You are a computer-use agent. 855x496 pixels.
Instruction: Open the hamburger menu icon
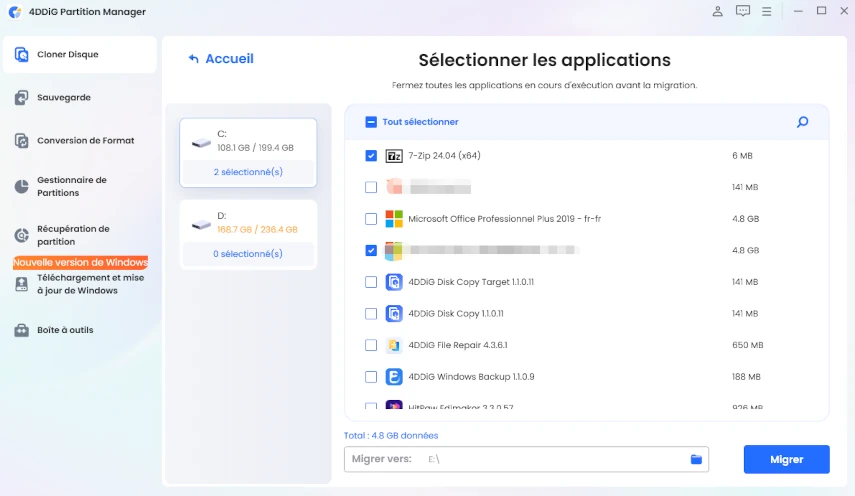(767, 11)
